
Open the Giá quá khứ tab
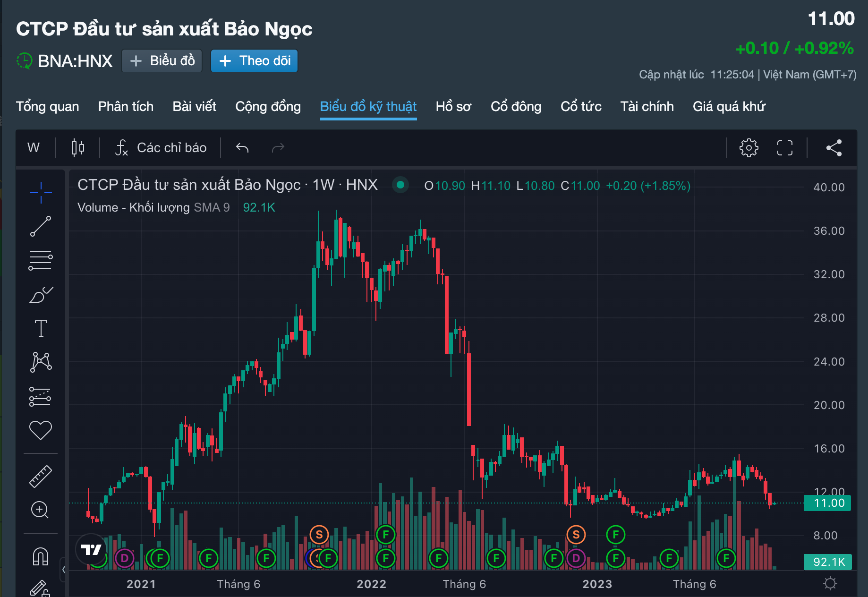point(729,107)
